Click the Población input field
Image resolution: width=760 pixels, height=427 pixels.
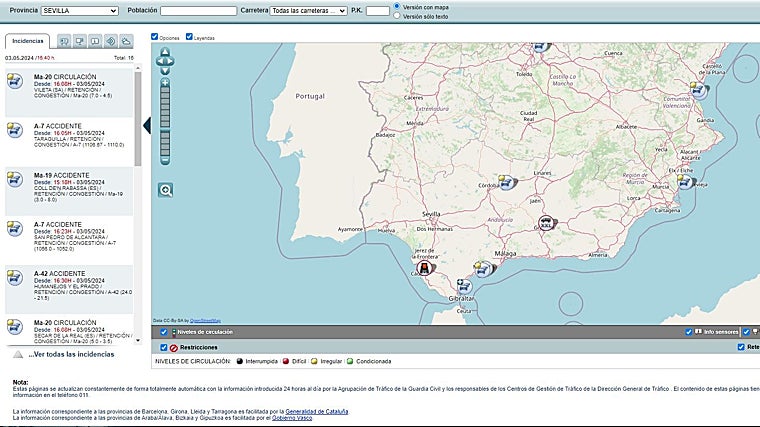(x=198, y=11)
